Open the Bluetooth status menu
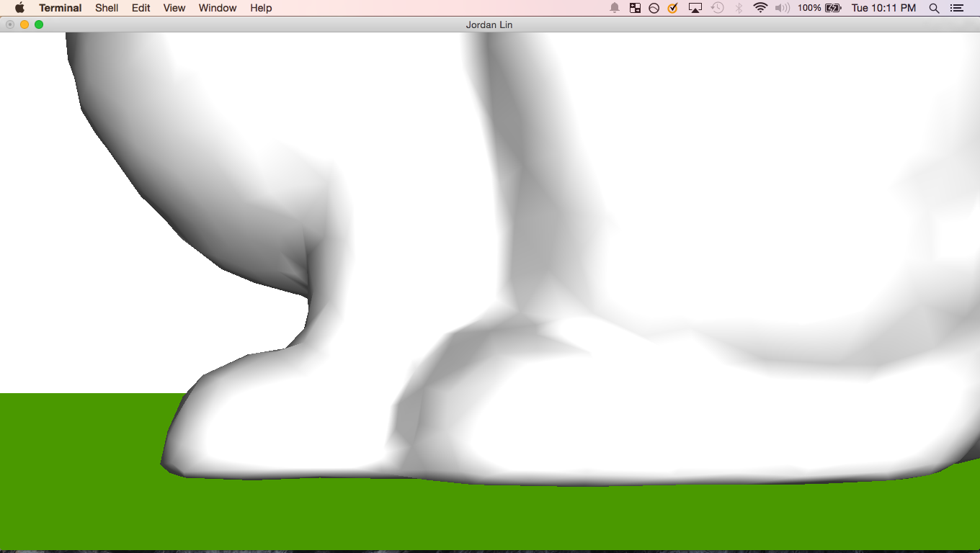 [739, 8]
